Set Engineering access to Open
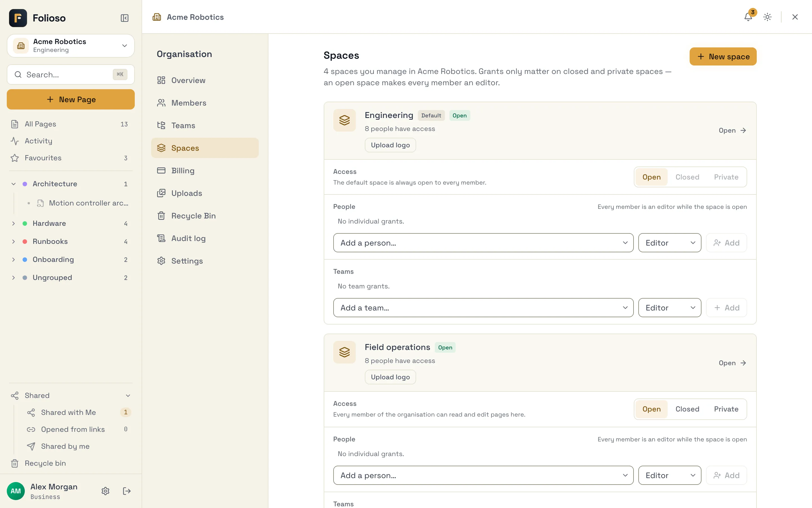Screen dimensions: 812x508 click(651, 177)
